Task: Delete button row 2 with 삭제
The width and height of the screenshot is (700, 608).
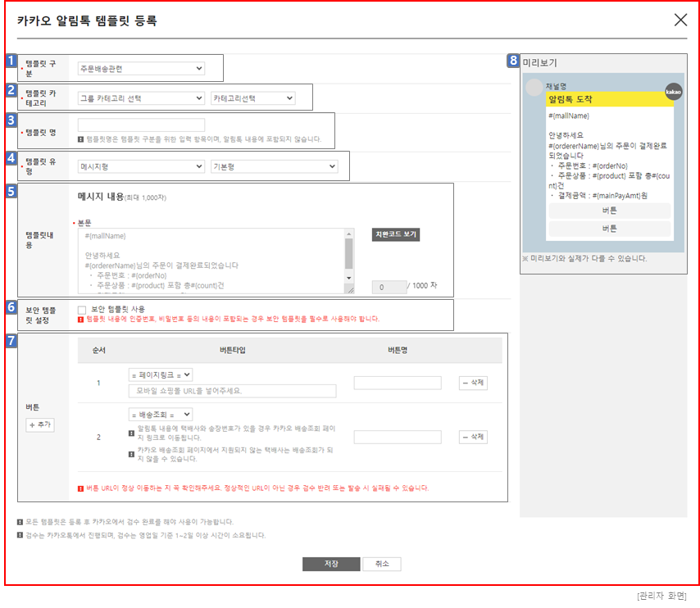Action: 473,437
